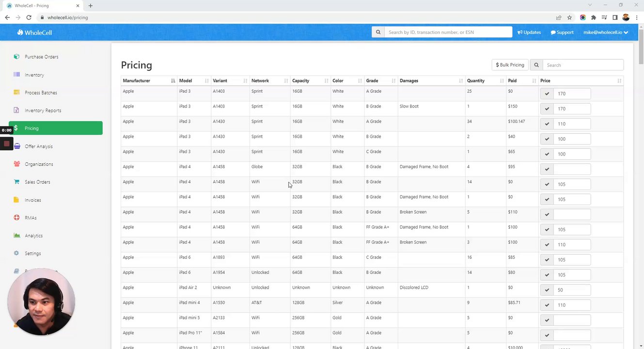Edit the price field showing 50
644x349 pixels.
point(572,290)
